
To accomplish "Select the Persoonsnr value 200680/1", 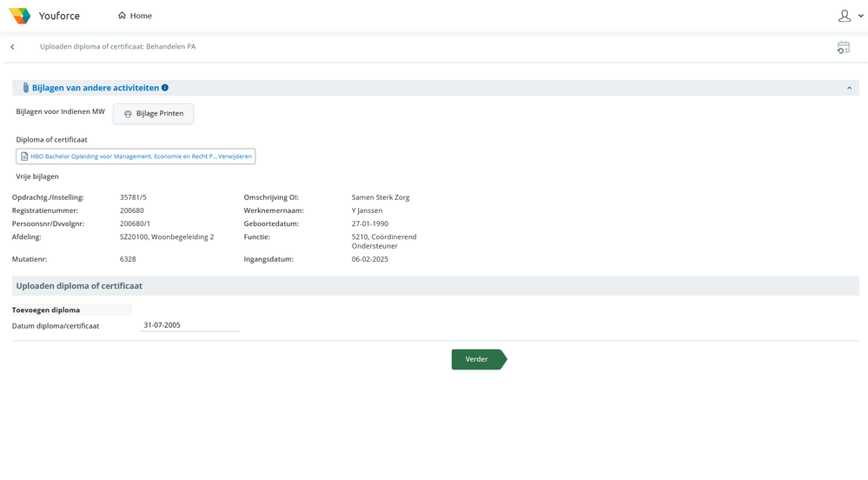I will [135, 224].
